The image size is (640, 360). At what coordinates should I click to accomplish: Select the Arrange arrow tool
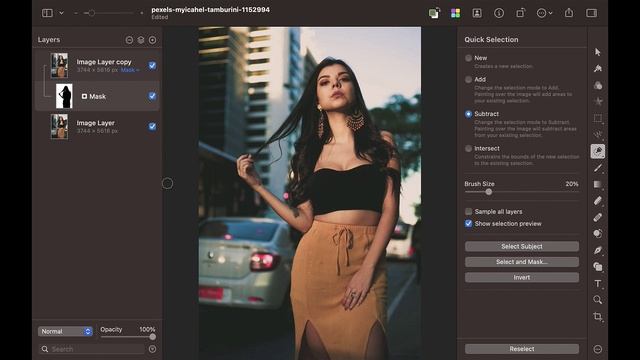[x=598, y=52]
